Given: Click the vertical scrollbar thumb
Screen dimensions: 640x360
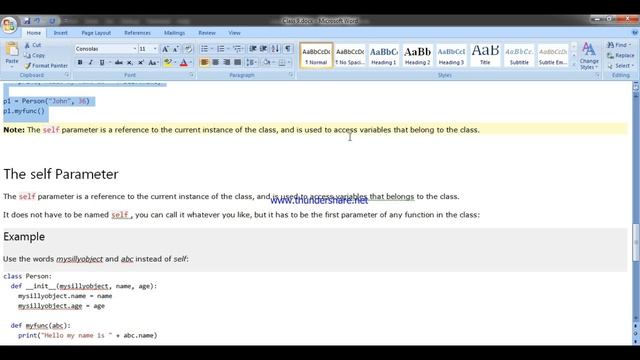Looking at the screenshot, I should pos(636,242).
